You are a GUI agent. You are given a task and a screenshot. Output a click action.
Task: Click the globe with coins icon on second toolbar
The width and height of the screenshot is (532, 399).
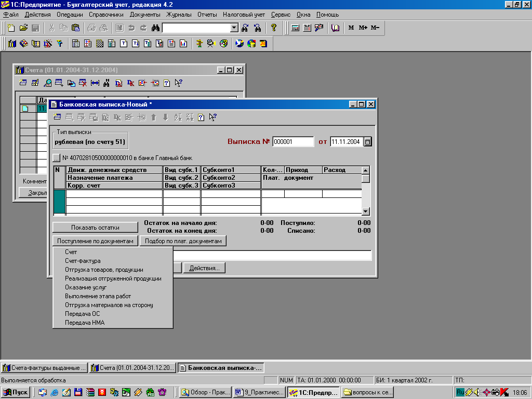[x=251, y=44]
